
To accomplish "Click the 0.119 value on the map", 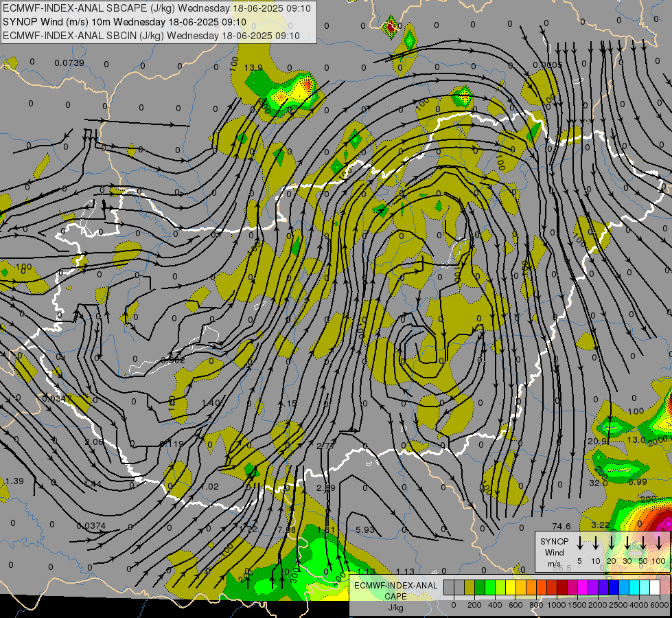I will (x=172, y=444).
